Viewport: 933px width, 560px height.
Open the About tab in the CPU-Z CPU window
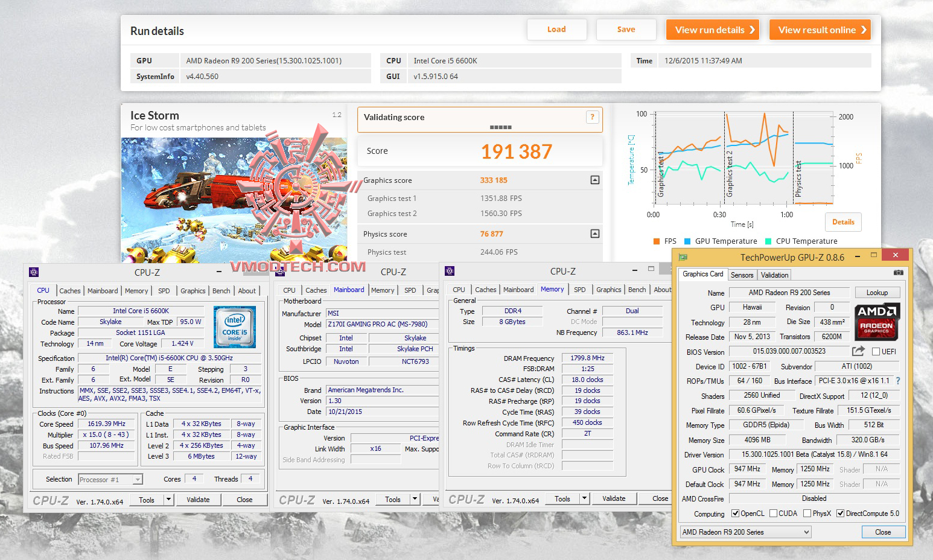[x=247, y=291]
